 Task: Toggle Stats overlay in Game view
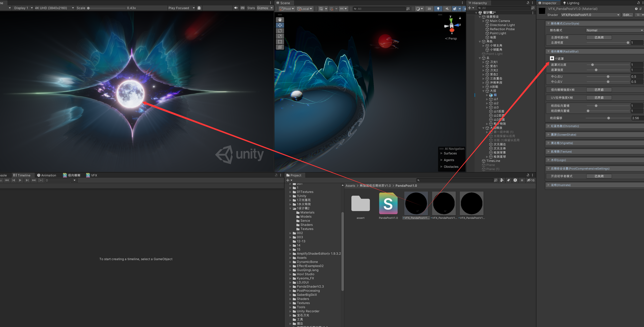pyautogui.click(x=251, y=8)
